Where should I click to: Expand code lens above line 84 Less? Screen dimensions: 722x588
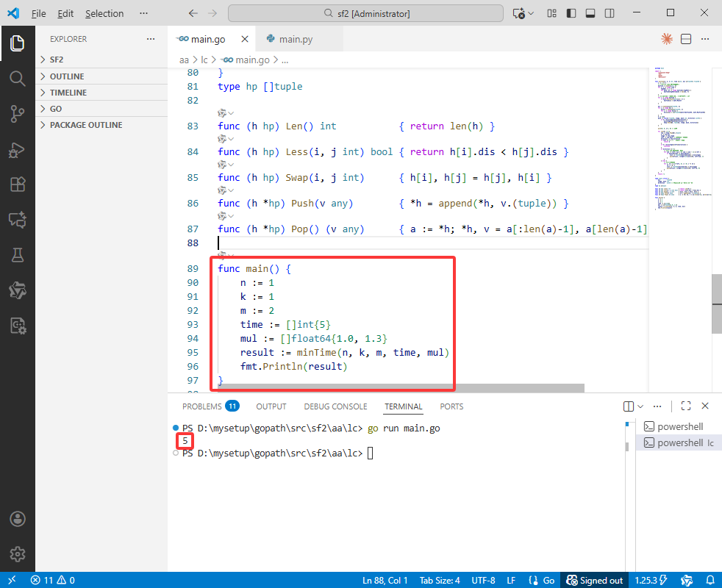(226, 139)
